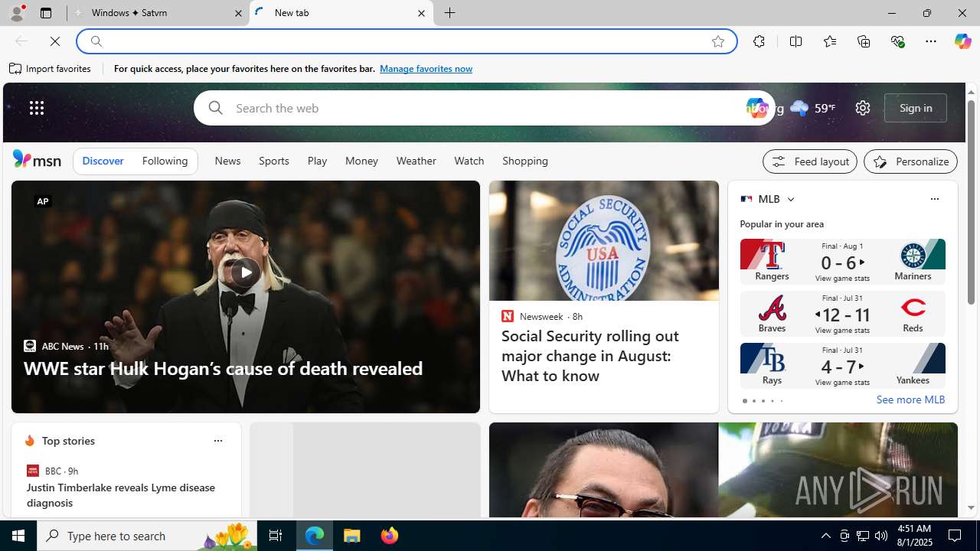980x551 pixels.
Task: Click the Personalize button
Action: coord(910,161)
